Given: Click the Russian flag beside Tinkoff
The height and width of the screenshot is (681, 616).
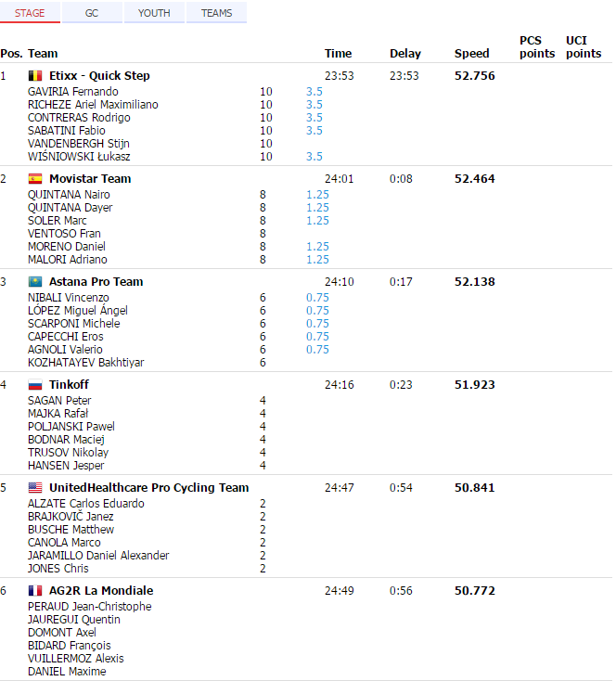Looking at the screenshot, I should 35,385.
